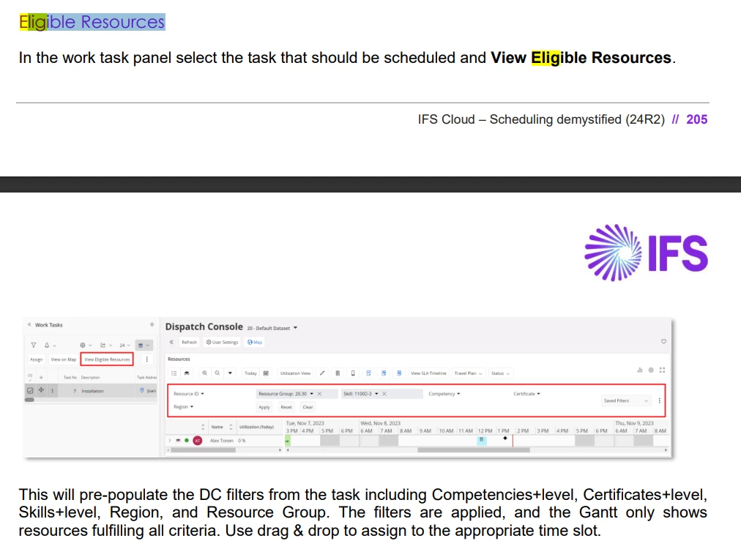Open the zoom level dropdown arrow

coord(230,373)
